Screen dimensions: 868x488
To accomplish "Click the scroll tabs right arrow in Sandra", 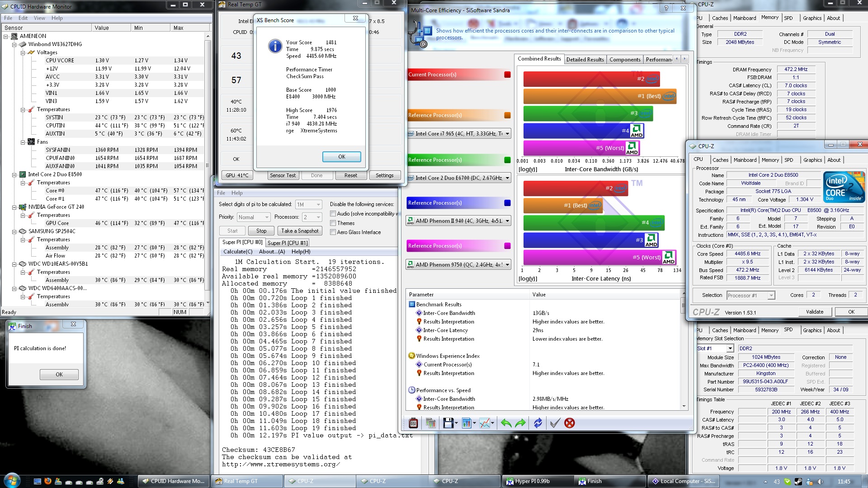I will pos(684,59).
